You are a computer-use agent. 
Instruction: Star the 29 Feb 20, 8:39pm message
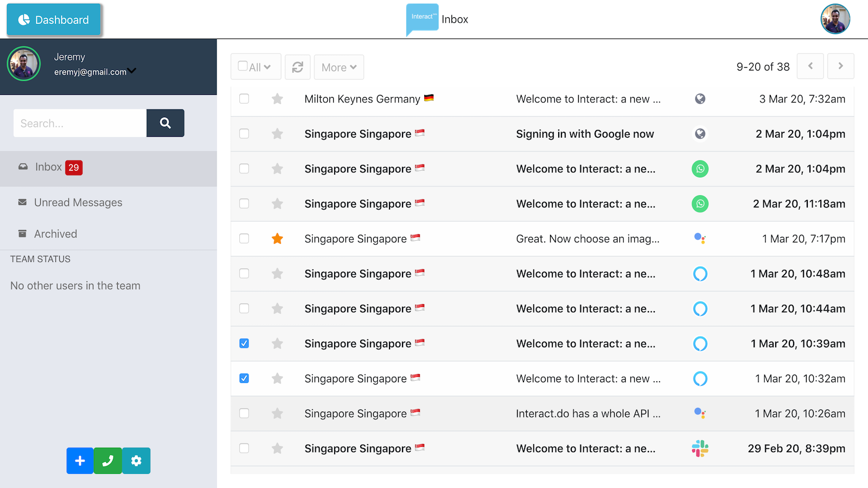tap(277, 448)
